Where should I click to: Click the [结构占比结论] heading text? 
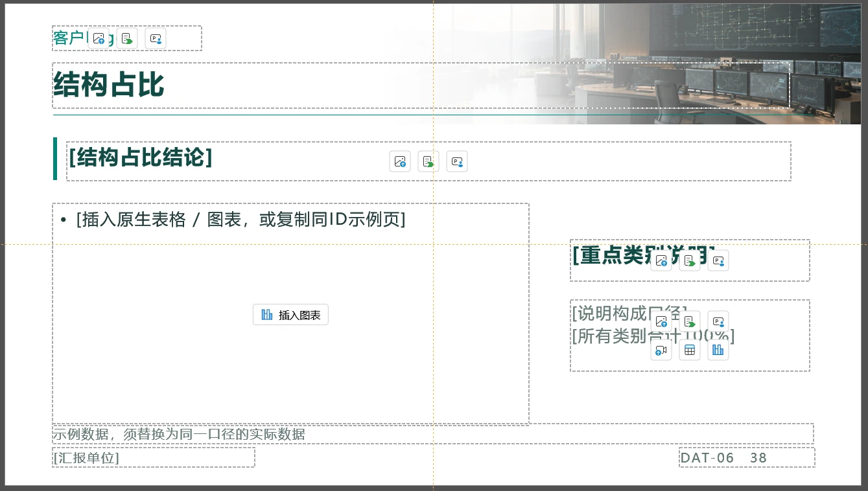pyautogui.click(x=141, y=157)
